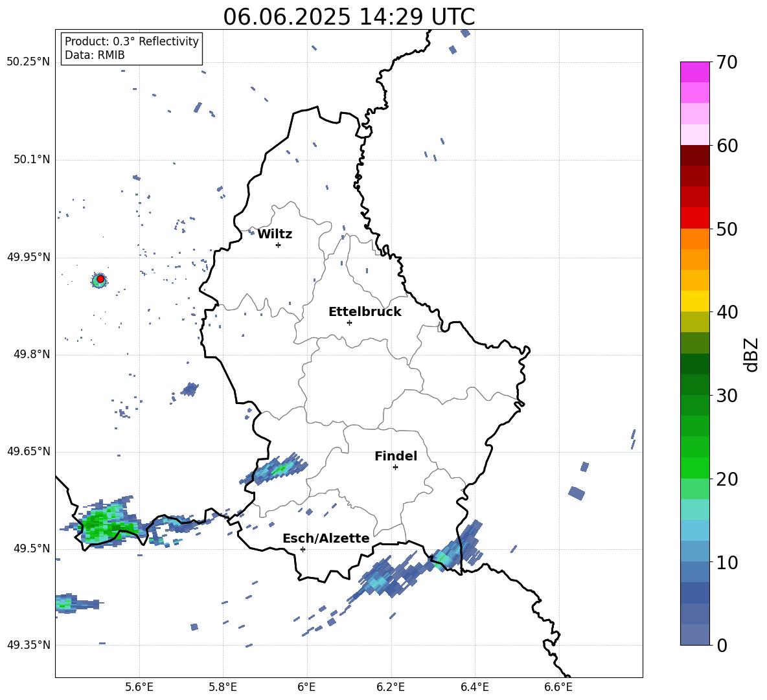This screenshot has height=700, width=767.
Task: Select the Esch/Alzette city label
Action: (x=326, y=538)
